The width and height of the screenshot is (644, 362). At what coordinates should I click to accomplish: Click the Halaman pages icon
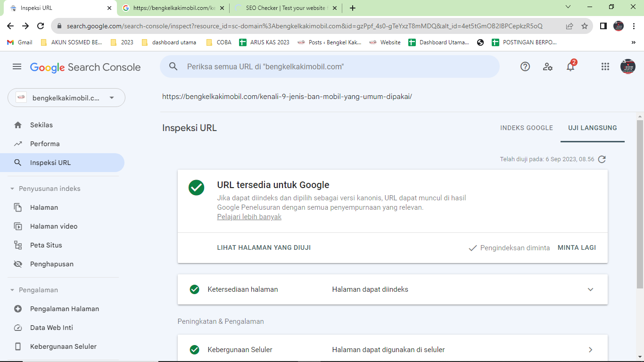(18, 207)
